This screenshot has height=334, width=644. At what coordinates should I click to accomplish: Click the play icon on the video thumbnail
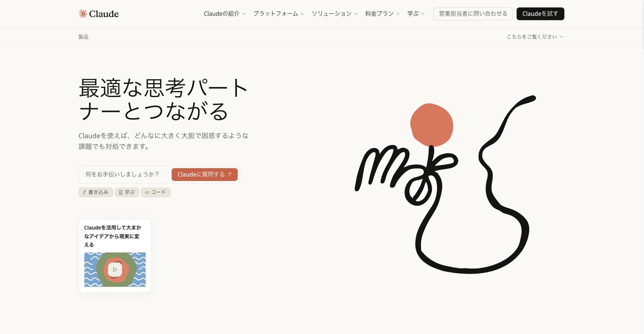(x=115, y=269)
